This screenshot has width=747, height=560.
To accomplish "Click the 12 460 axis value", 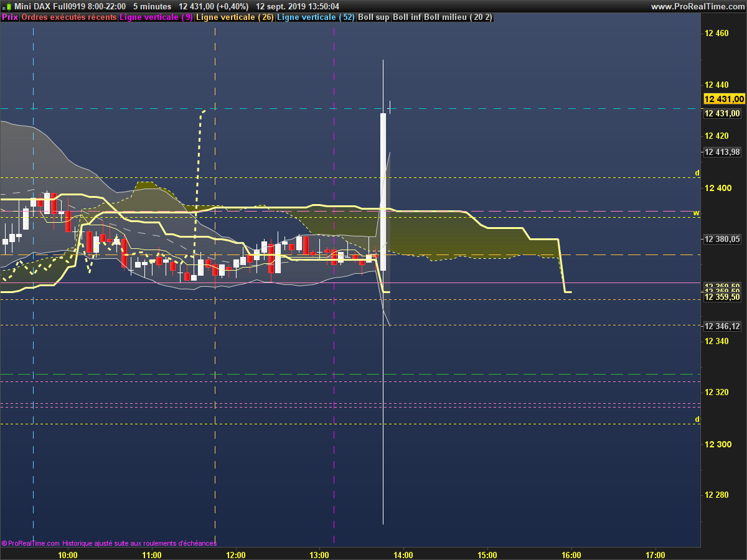I will coord(716,34).
